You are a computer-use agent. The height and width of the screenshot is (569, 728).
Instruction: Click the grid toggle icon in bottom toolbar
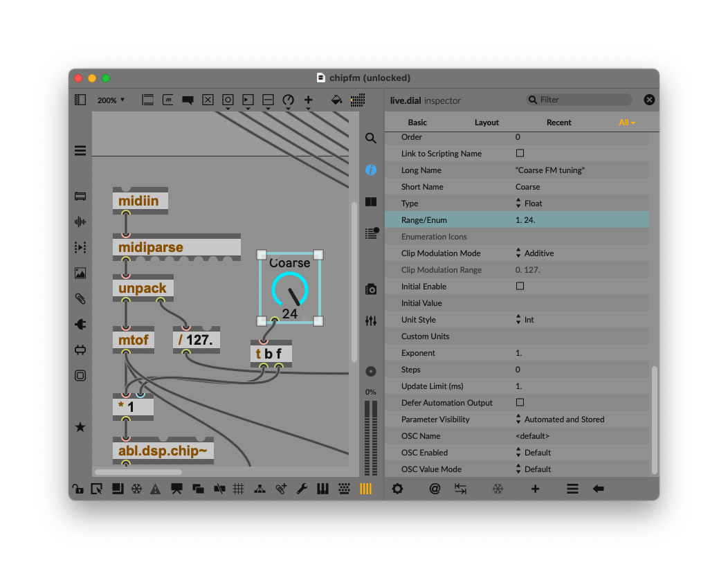coord(239,489)
